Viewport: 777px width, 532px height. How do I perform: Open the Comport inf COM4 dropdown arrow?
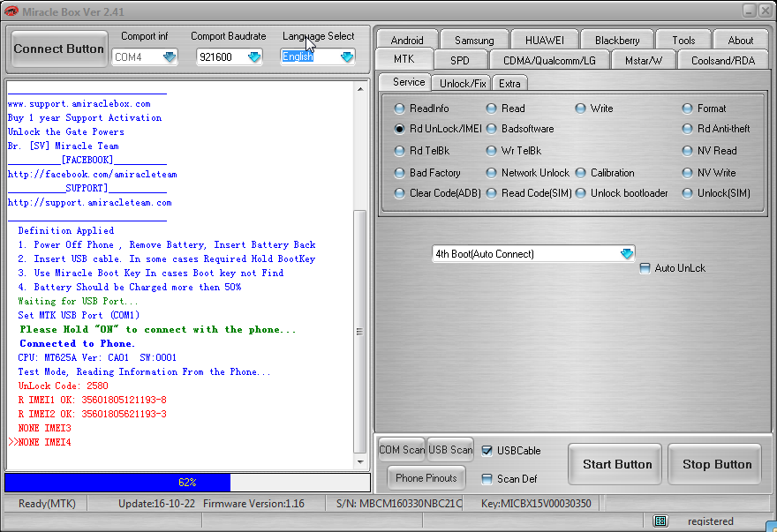(x=170, y=57)
